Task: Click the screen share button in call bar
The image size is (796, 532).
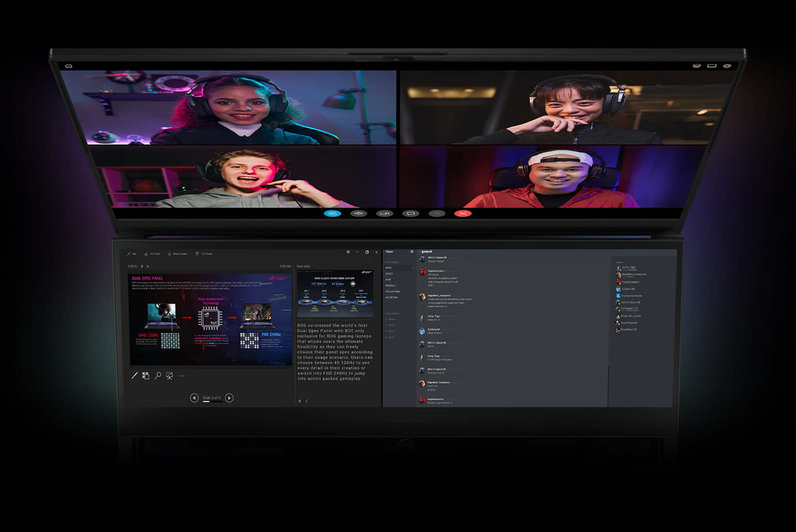Action: [410, 213]
